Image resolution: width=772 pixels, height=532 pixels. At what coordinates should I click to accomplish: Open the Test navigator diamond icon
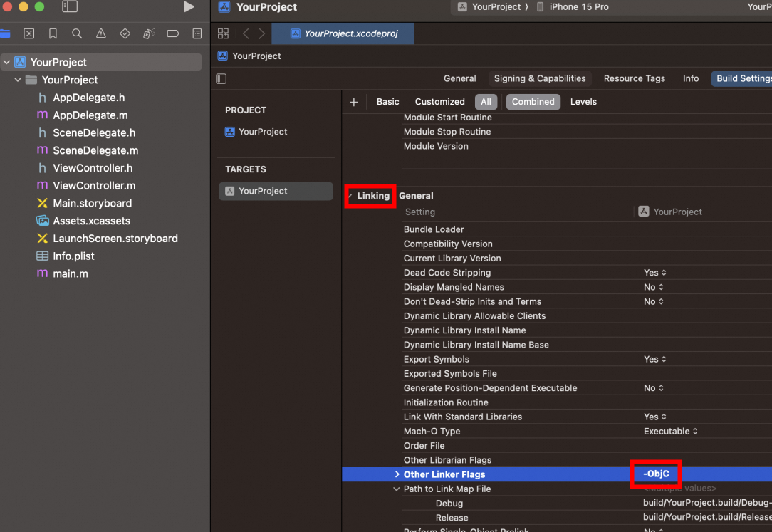pyautogui.click(x=125, y=33)
